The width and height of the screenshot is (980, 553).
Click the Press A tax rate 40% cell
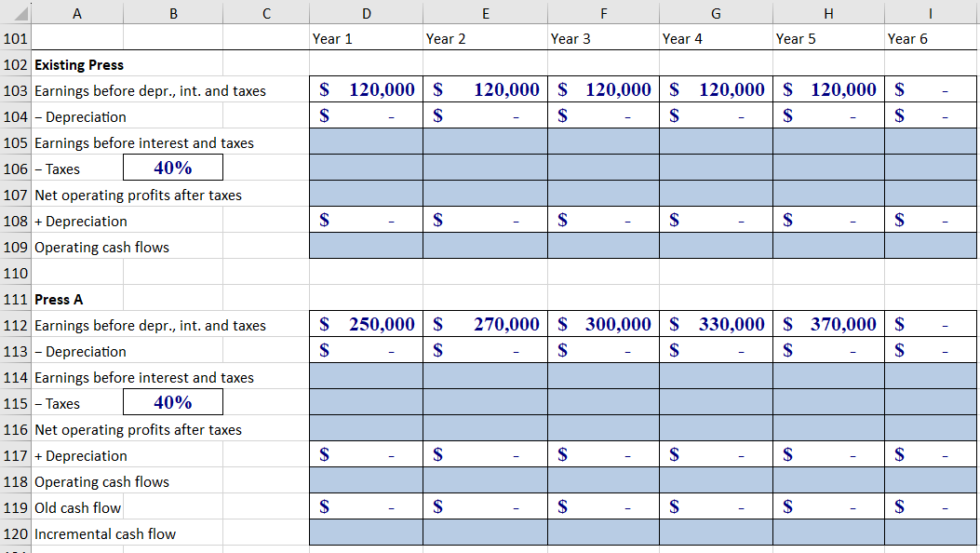click(173, 402)
